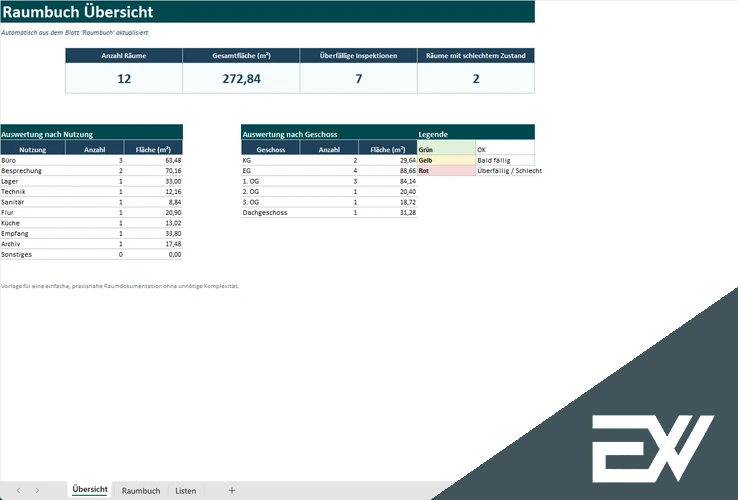Select the Empfang row label

(32, 233)
